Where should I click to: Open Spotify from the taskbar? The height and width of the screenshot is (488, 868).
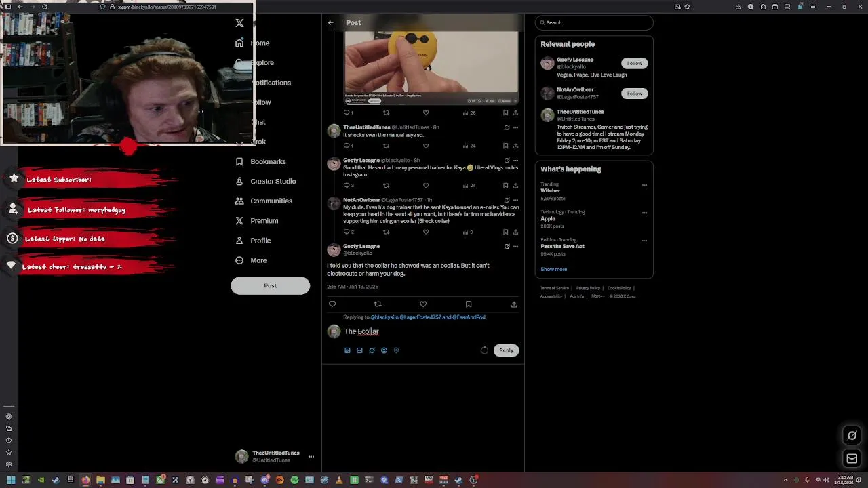[294, 480]
